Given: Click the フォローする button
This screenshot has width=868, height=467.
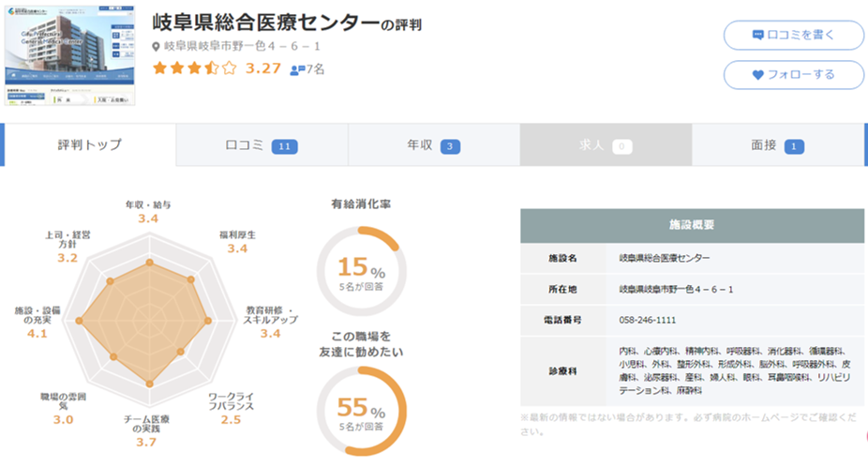Looking at the screenshot, I should tap(793, 74).
